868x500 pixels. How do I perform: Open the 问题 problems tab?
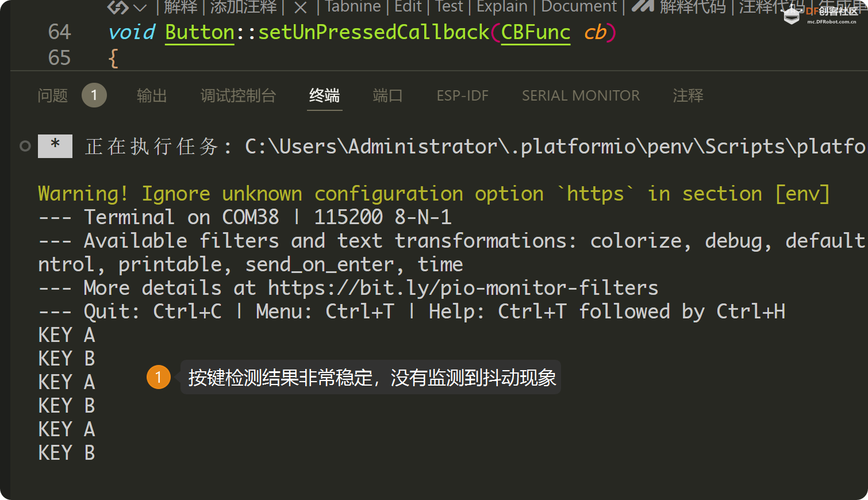pyautogui.click(x=53, y=95)
